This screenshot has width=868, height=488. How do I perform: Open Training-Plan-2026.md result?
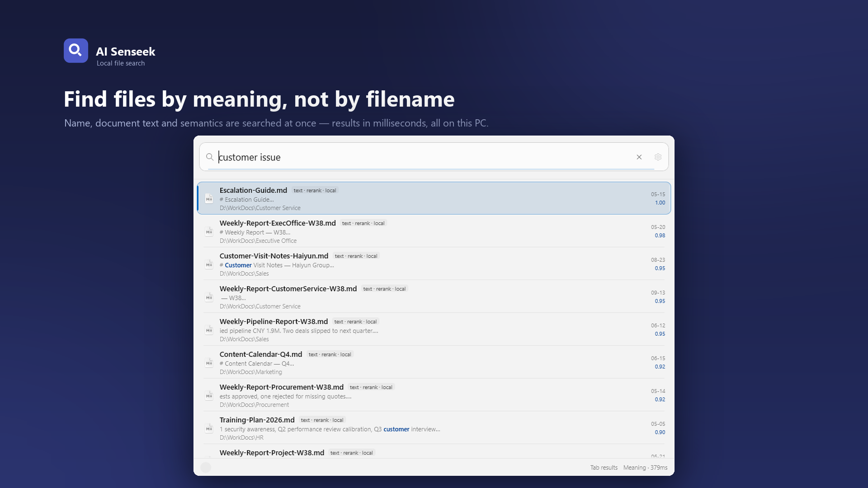pos(434,428)
